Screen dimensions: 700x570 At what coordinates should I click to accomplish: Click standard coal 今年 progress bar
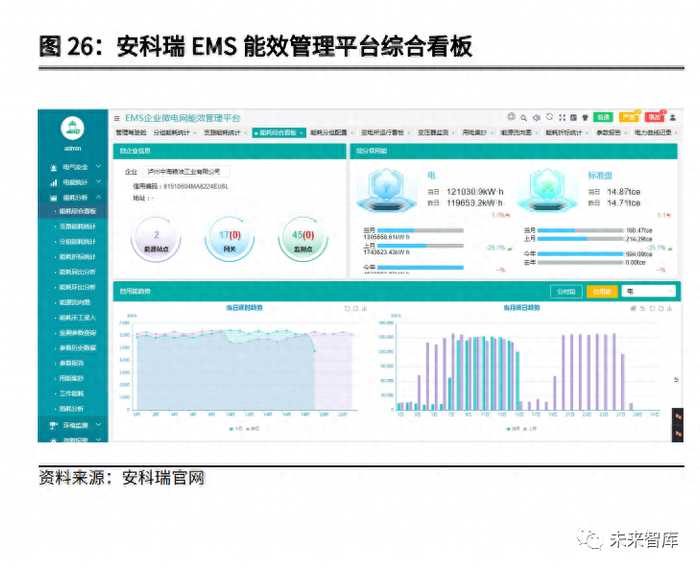coord(580,254)
